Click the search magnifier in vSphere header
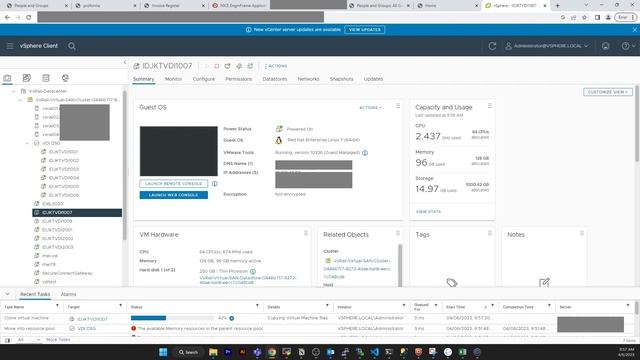This screenshot has height=360, width=640. pos(72,46)
